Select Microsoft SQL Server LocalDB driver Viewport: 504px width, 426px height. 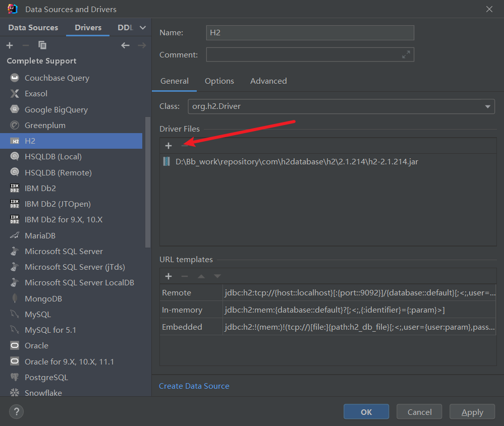coord(71,283)
